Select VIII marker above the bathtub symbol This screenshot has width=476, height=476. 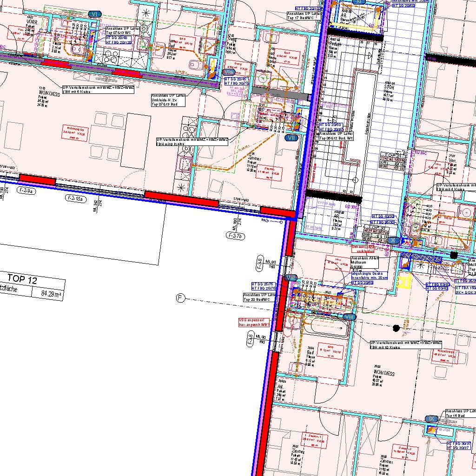pos(349,317)
